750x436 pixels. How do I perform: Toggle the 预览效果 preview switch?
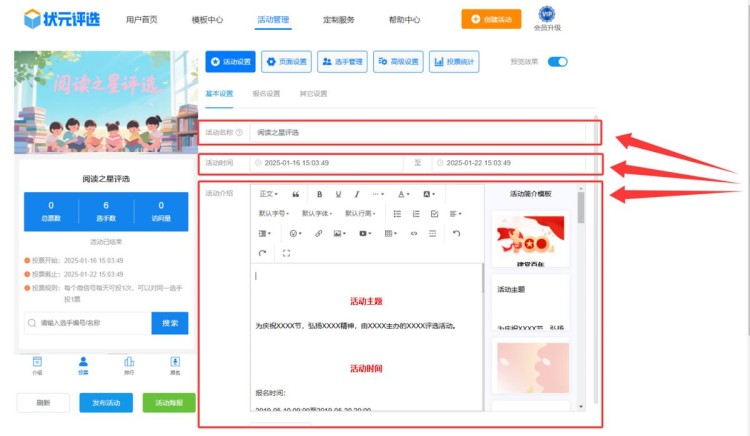557,62
